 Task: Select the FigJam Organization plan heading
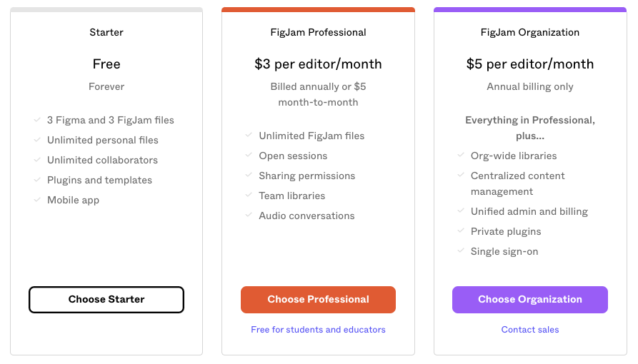coord(530,32)
